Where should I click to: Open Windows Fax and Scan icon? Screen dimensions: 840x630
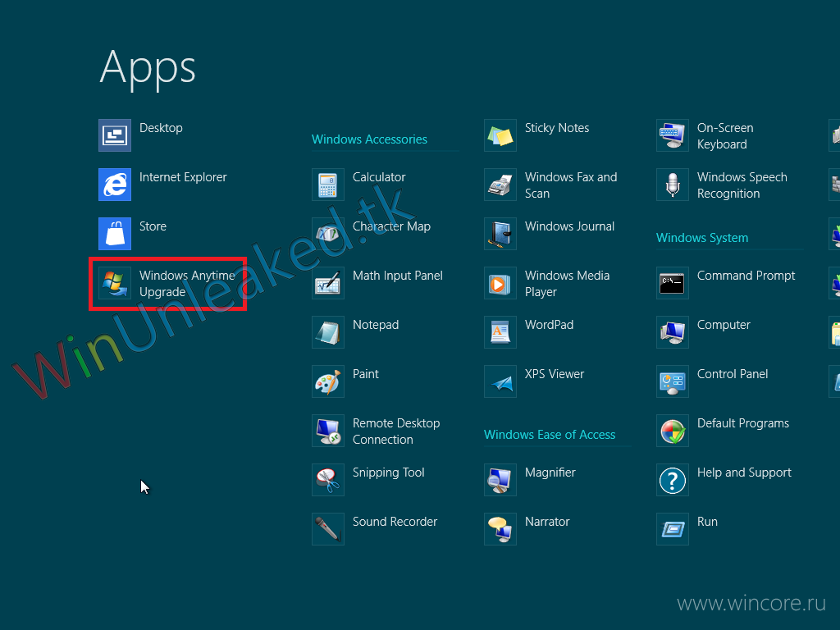tap(500, 185)
